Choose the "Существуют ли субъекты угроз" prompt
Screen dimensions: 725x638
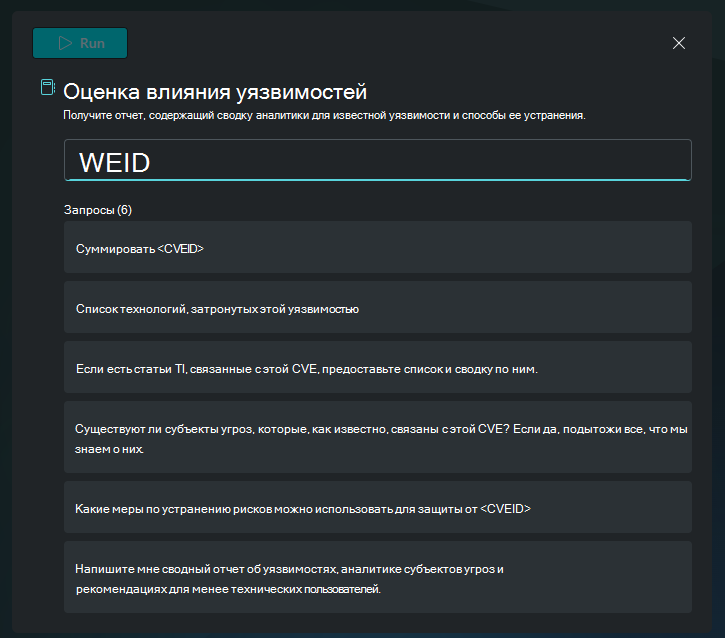point(377,438)
